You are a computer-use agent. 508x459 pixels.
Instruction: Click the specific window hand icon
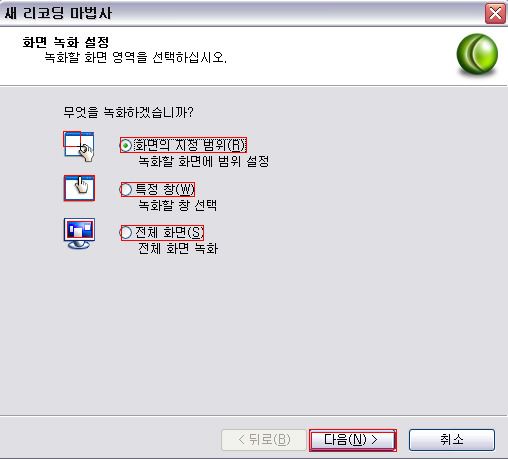79,188
